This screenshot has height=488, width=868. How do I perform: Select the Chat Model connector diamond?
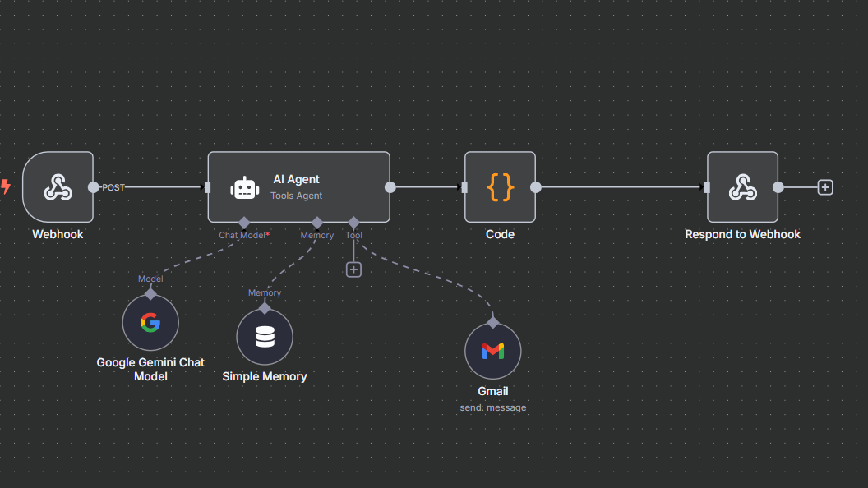(243, 222)
